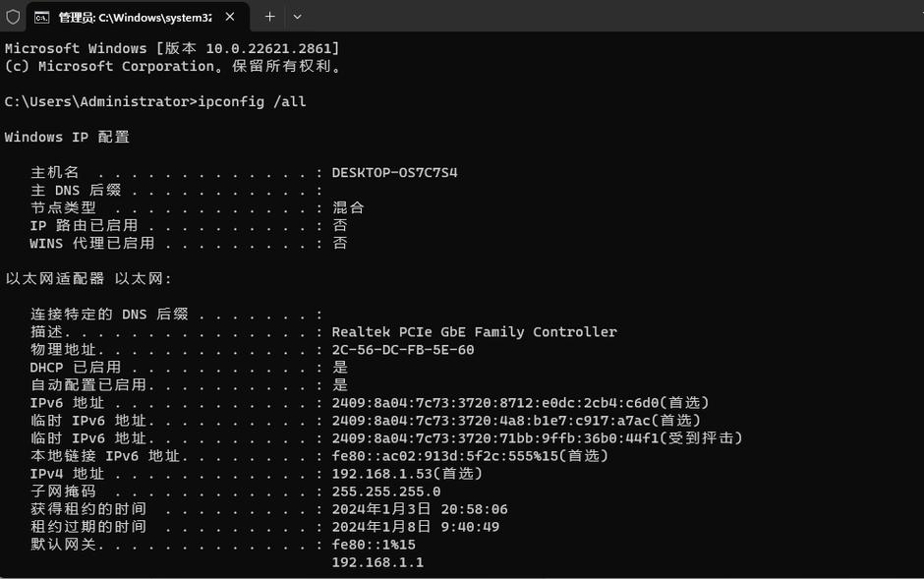Screen dimensions: 924x579
Task: Click the shield icon in the title bar
Action: (x=13, y=17)
